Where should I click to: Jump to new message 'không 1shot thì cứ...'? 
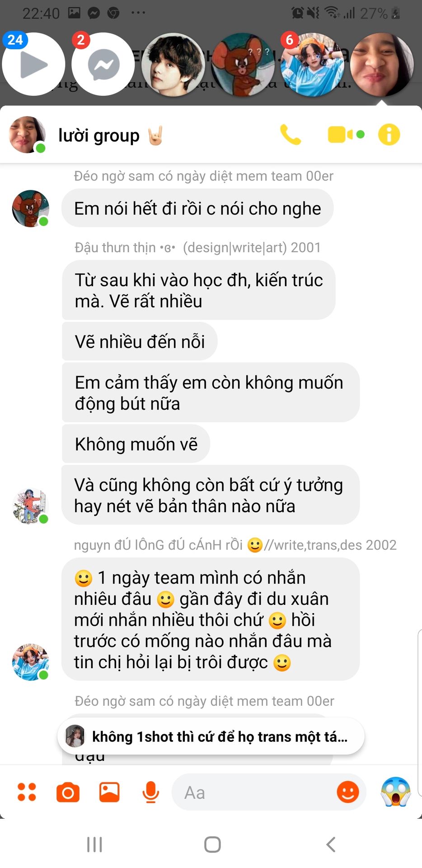click(x=211, y=736)
